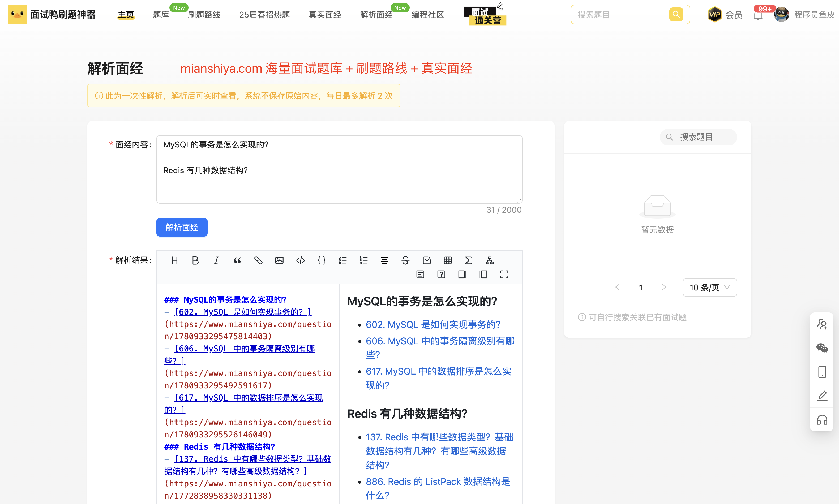
Task: Click the insert image toolbar icon
Action: (279, 260)
